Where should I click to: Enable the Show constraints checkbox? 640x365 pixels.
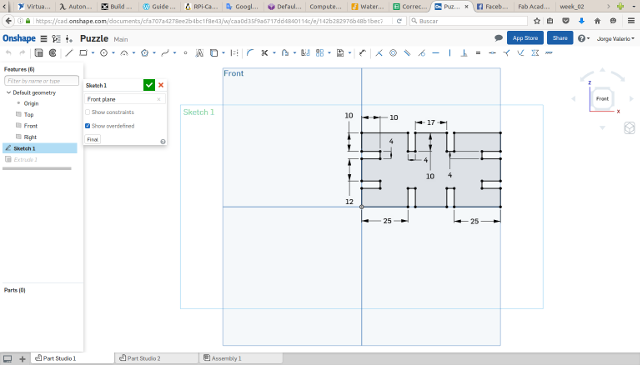(87, 112)
